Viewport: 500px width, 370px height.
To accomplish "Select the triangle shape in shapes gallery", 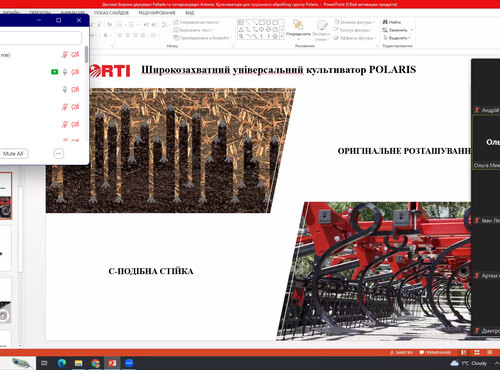I will point(241,30).
